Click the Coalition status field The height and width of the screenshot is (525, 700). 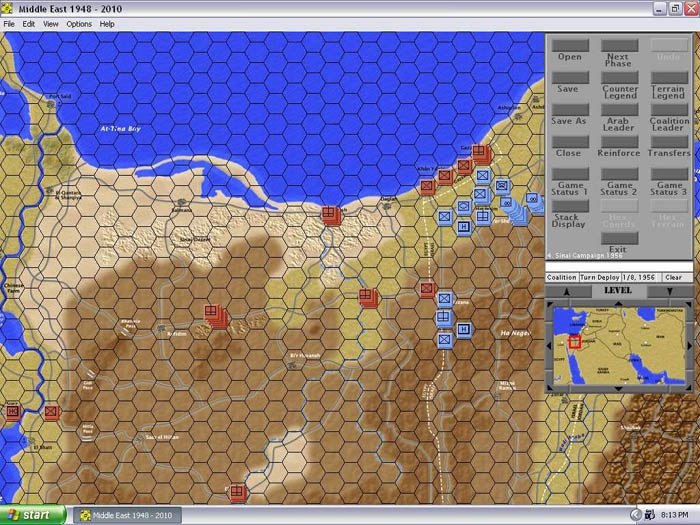click(x=562, y=277)
